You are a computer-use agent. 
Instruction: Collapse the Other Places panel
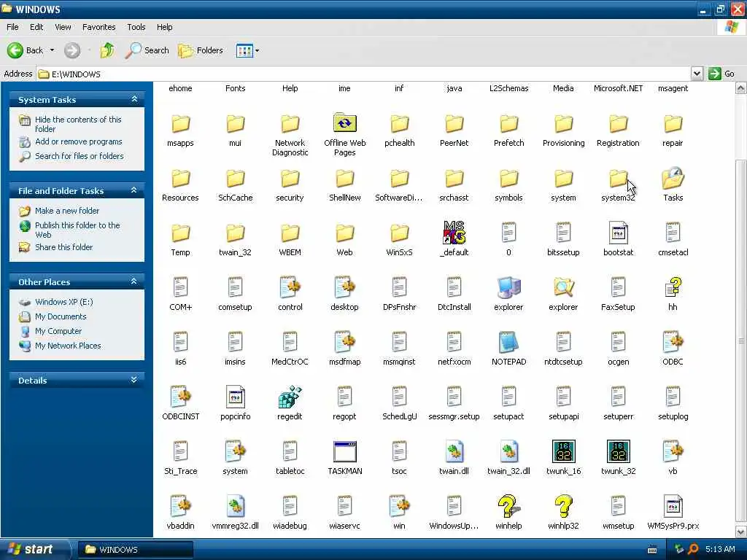point(134,281)
